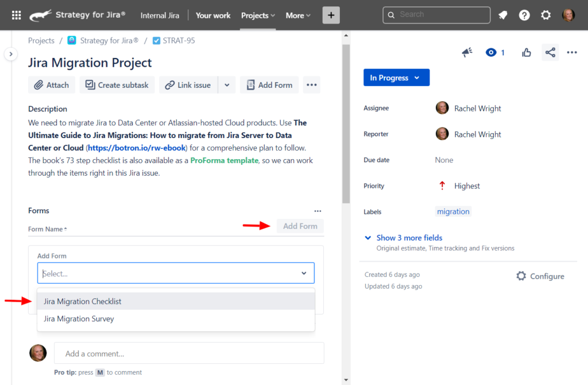The height and width of the screenshot is (385, 588).
Task: Expand Show 3 more fields
Action: click(x=409, y=237)
